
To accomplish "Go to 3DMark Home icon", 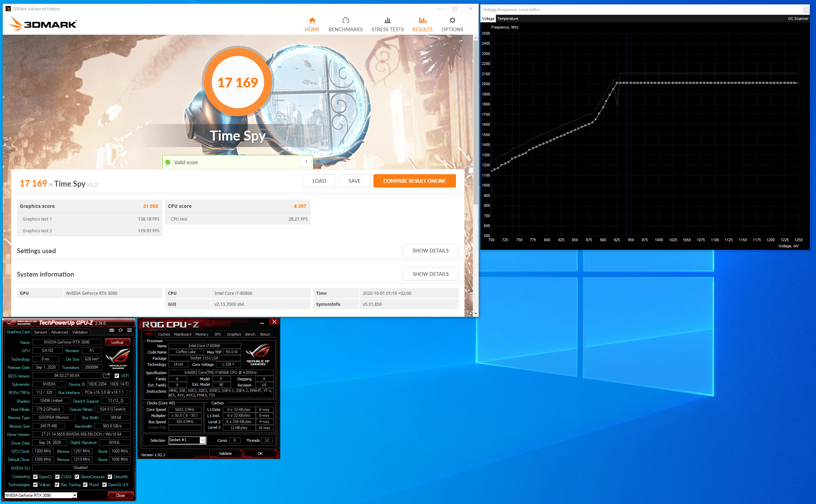I will coord(312,20).
